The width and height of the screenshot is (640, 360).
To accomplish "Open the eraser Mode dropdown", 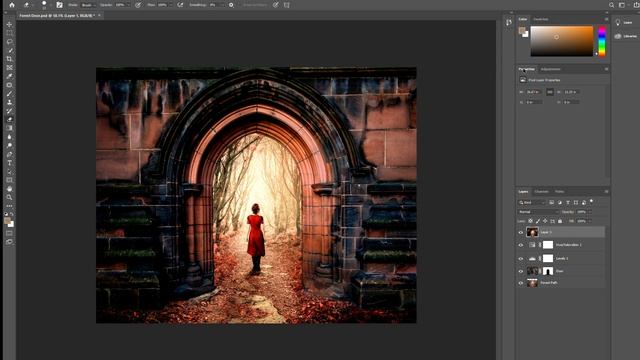I will 88,5.
